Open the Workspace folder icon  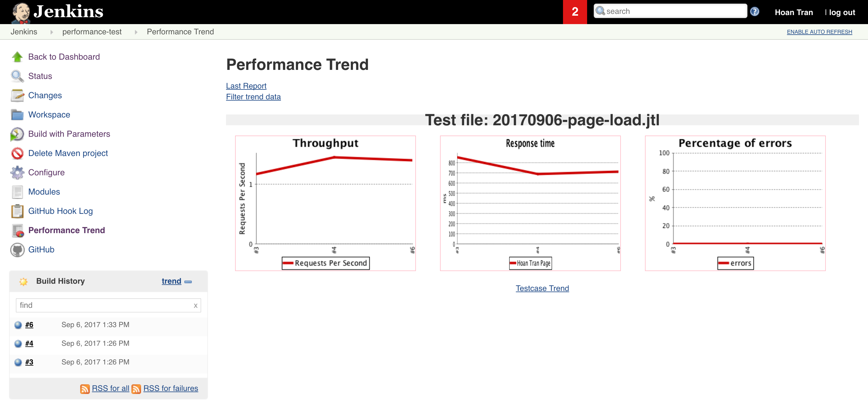17,115
